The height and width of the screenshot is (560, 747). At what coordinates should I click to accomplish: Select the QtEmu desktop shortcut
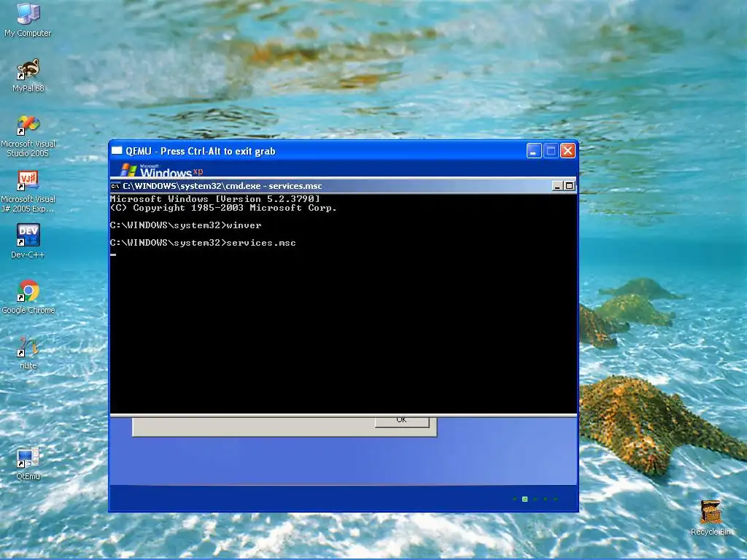click(x=28, y=463)
